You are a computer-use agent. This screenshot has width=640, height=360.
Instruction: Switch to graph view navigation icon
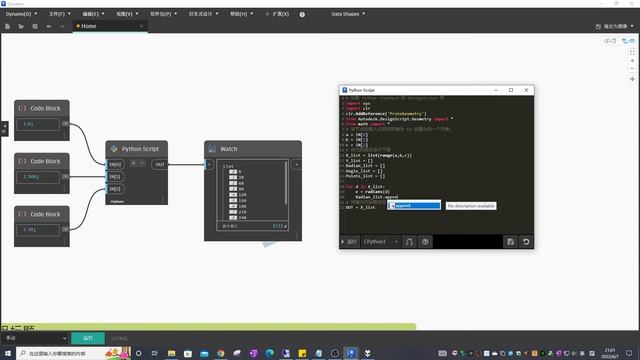[x=628, y=41]
